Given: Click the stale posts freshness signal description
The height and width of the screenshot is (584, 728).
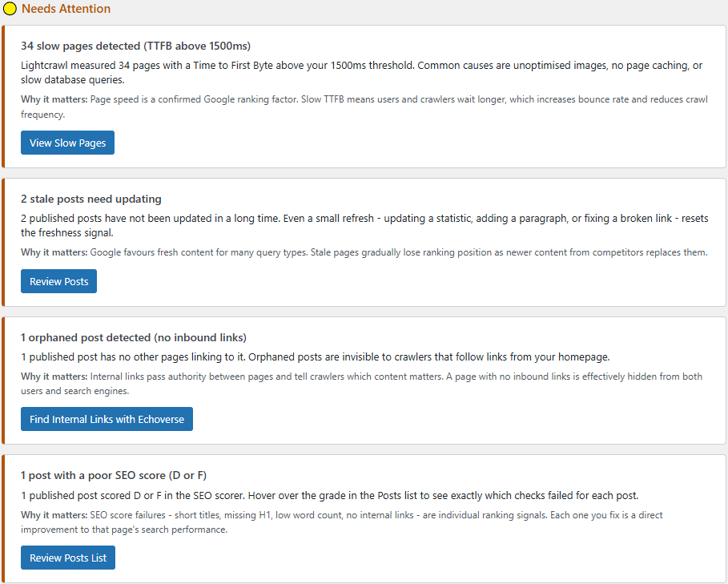Looking at the screenshot, I should coord(360,225).
